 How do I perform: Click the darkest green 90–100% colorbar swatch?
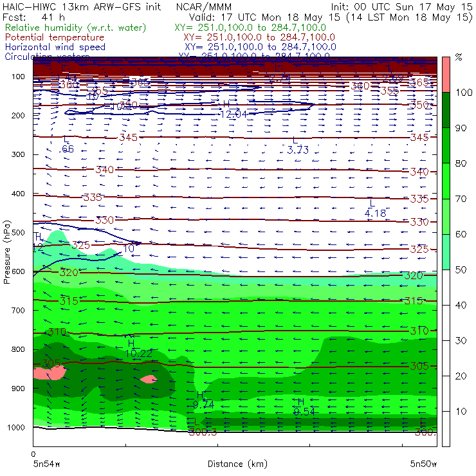[446, 110]
